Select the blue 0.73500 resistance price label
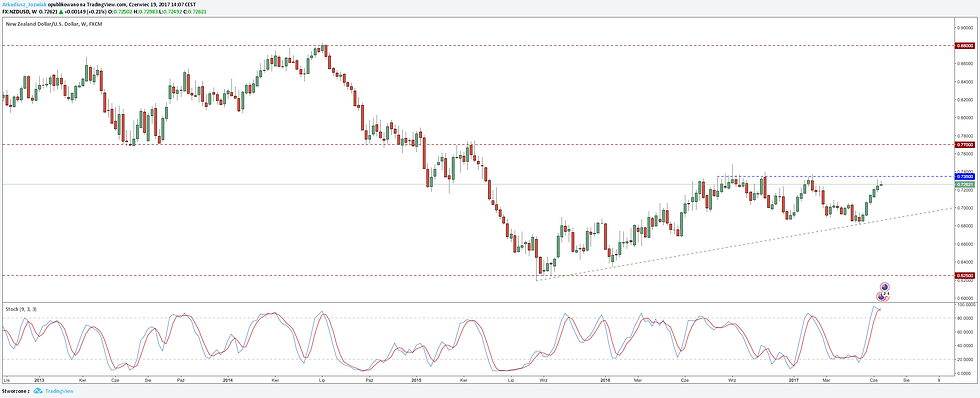This screenshot has height=398, width=980. click(x=964, y=177)
